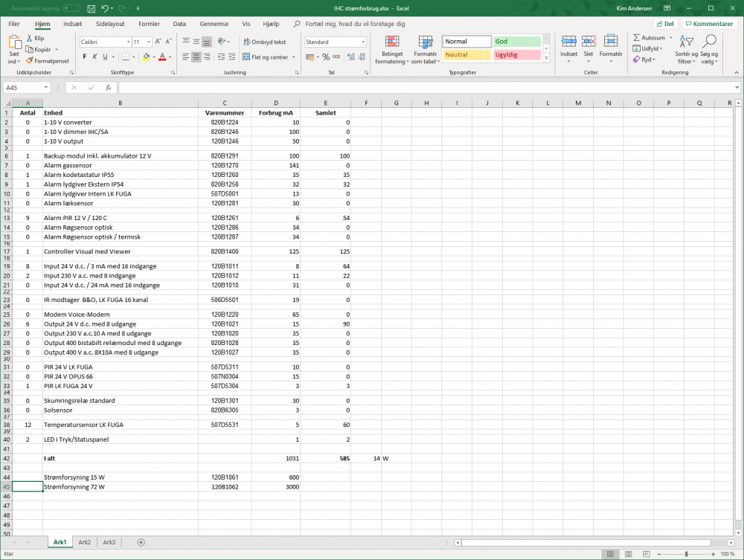Click the Del share button
This screenshot has height=560, width=744.
point(664,24)
